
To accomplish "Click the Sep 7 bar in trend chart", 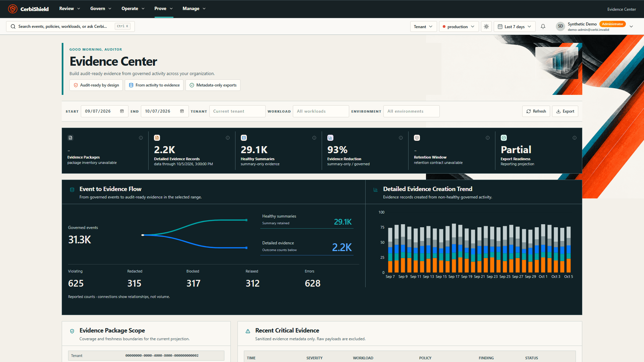I will (x=390, y=250).
